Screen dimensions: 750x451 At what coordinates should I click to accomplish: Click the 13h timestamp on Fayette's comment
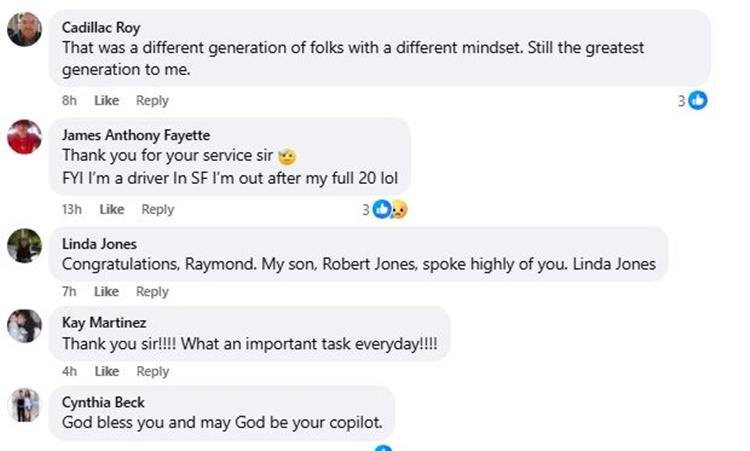click(72, 209)
